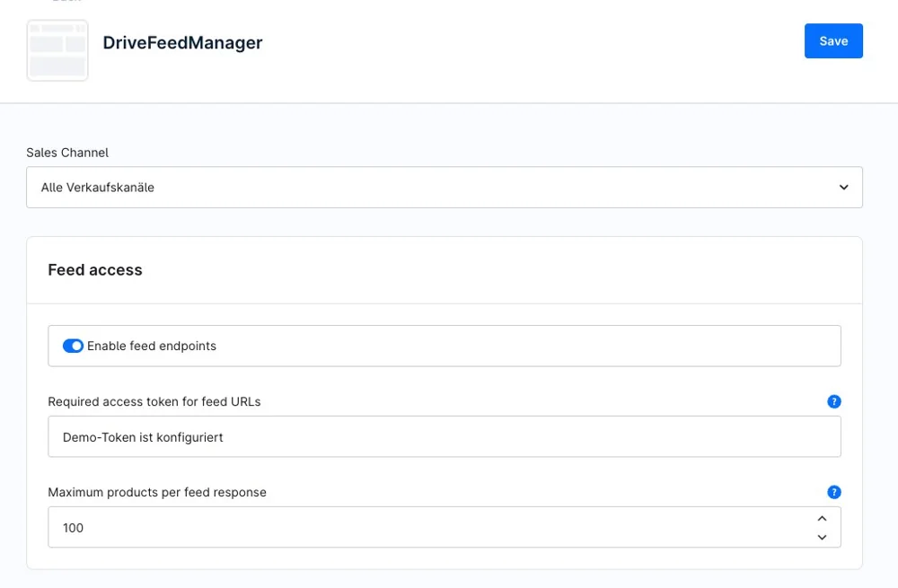Open the Sales Channel dropdown
Screen dimensions: 898x588
[x=445, y=188]
